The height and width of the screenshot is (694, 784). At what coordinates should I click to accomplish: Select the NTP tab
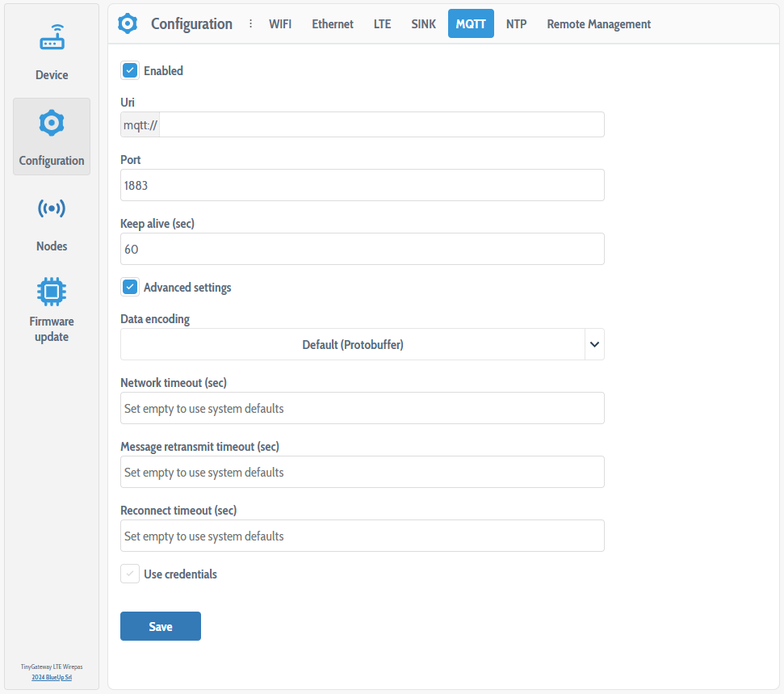pos(516,24)
